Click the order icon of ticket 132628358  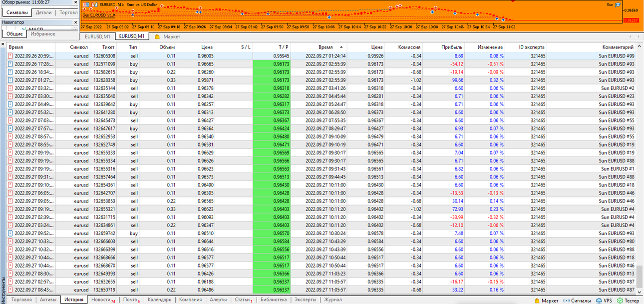[10, 80]
